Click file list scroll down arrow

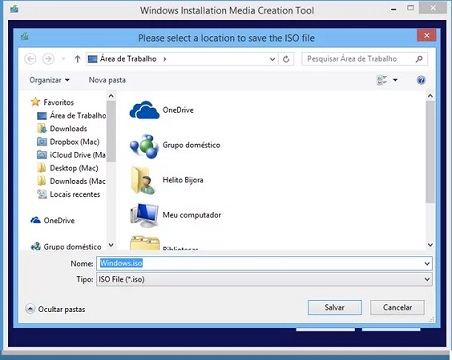click(x=430, y=245)
